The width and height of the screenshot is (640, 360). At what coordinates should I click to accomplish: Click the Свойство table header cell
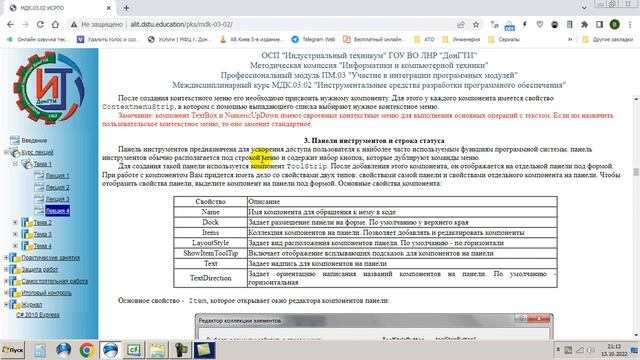coord(210,202)
